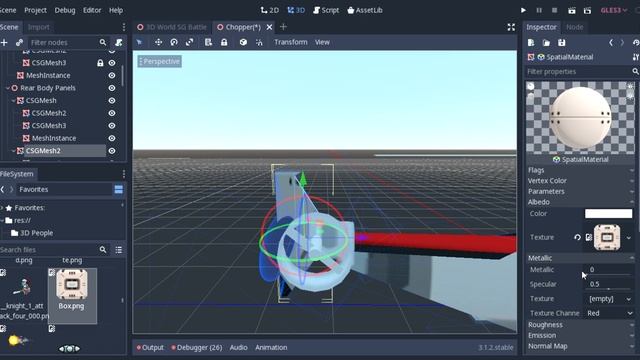This screenshot has width=640, height=360.
Task: Activate the Move mode tool
Action: [158, 42]
